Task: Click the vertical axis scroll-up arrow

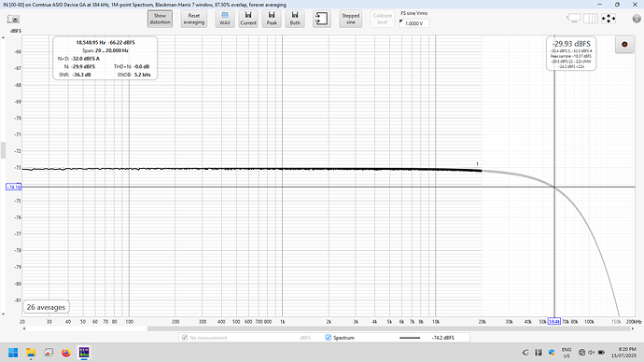Action: 3,37
